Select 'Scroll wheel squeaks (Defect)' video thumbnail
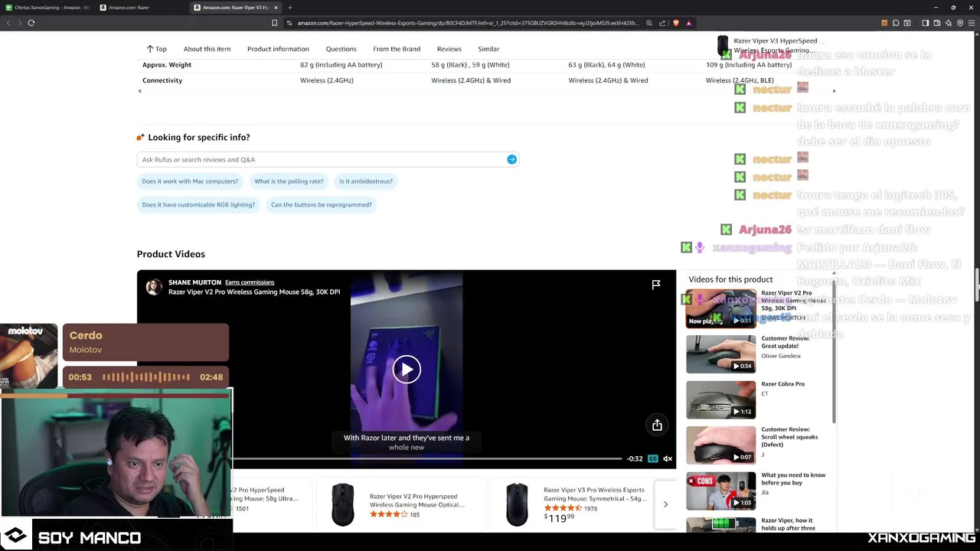Screen dimensions: 980x551 pos(720,445)
